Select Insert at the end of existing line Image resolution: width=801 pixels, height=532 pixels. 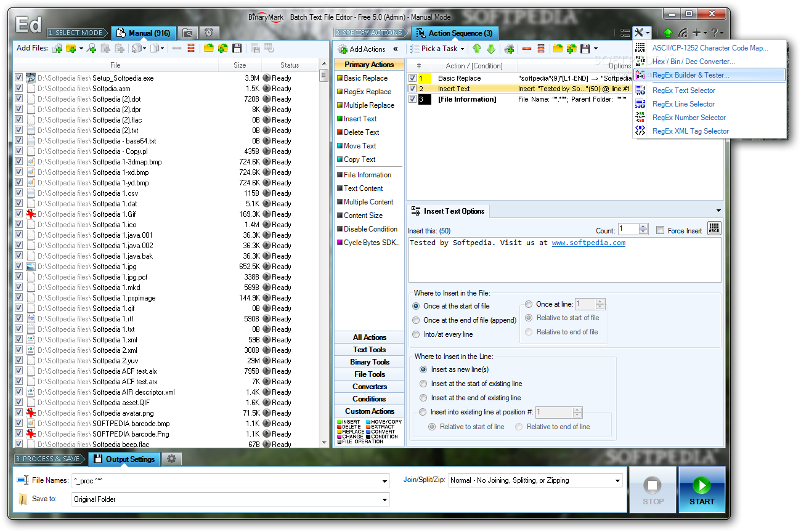(x=423, y=398)
